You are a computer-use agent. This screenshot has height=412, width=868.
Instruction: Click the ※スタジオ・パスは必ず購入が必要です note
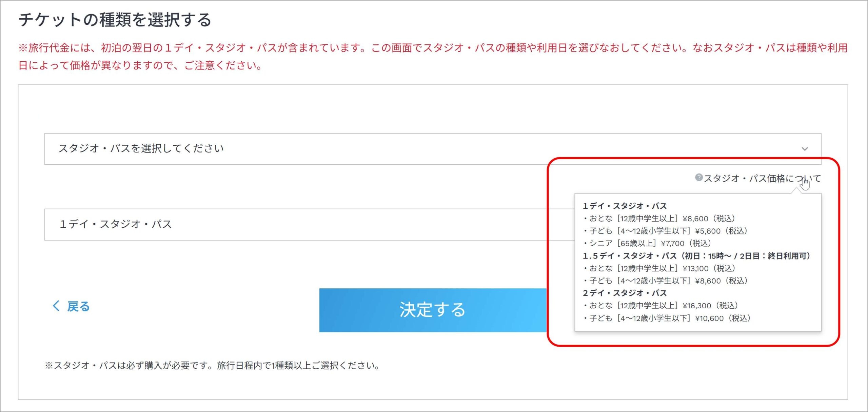point(213,365)
